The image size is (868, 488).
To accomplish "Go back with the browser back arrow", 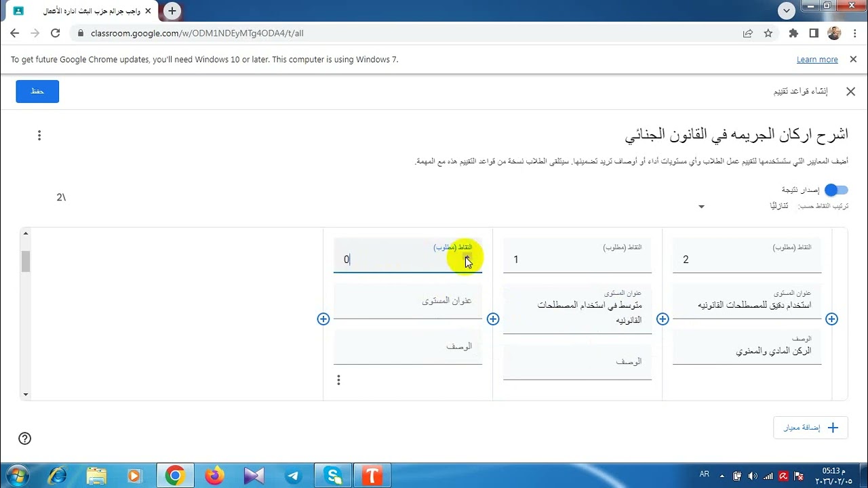I will pyautogui.click(x=15, y=33).
